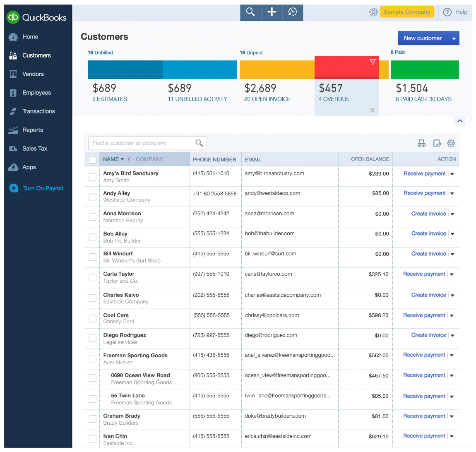Go to Home in the sidebar
The image size is (476, 452).
(x=30, y=37)
